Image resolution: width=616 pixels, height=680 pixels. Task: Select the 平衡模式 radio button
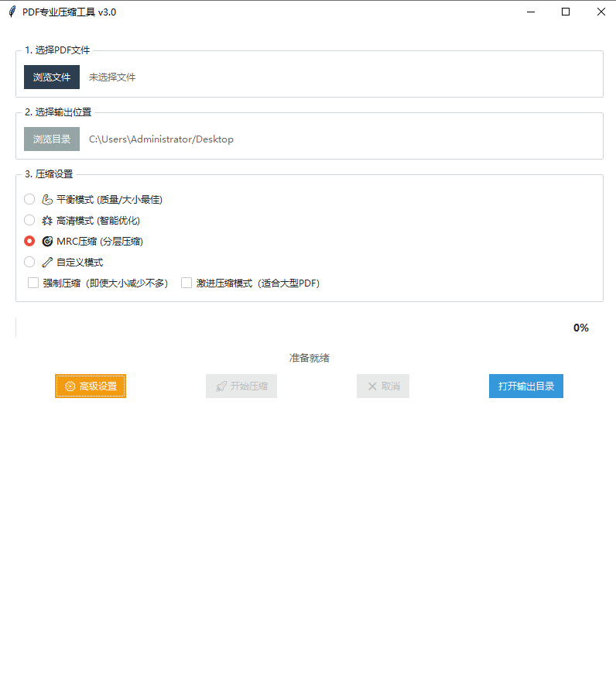tap(29, 199)
